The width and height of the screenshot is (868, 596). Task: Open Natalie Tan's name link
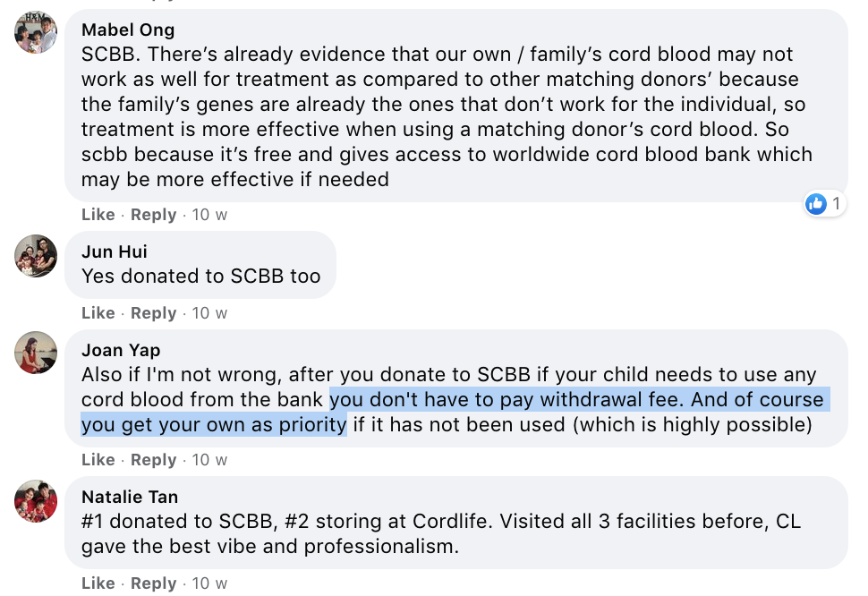pyautogui.click(x=129, y=497)
